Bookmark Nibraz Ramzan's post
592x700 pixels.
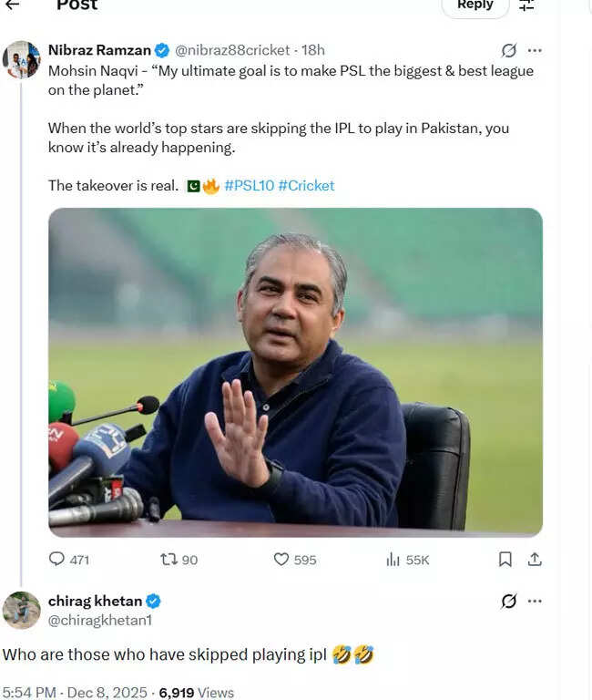(x=505, y=560)
